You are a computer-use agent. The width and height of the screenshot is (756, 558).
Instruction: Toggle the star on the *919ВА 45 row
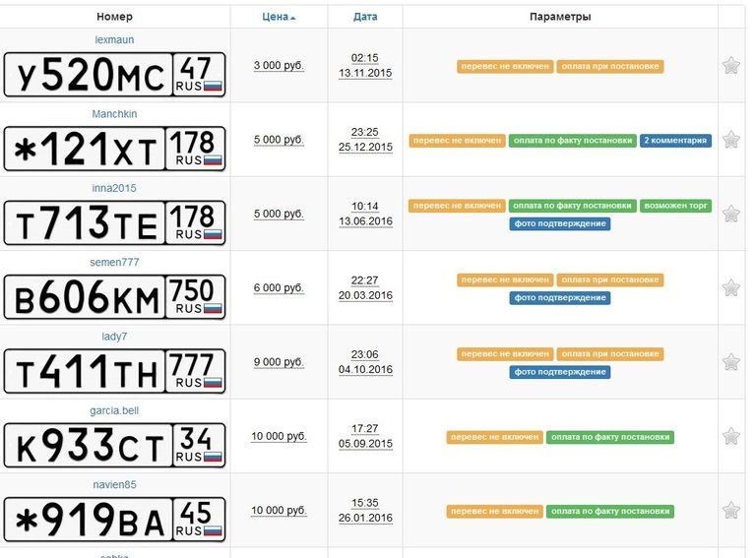pyautogui.click(x=731, y=511)
